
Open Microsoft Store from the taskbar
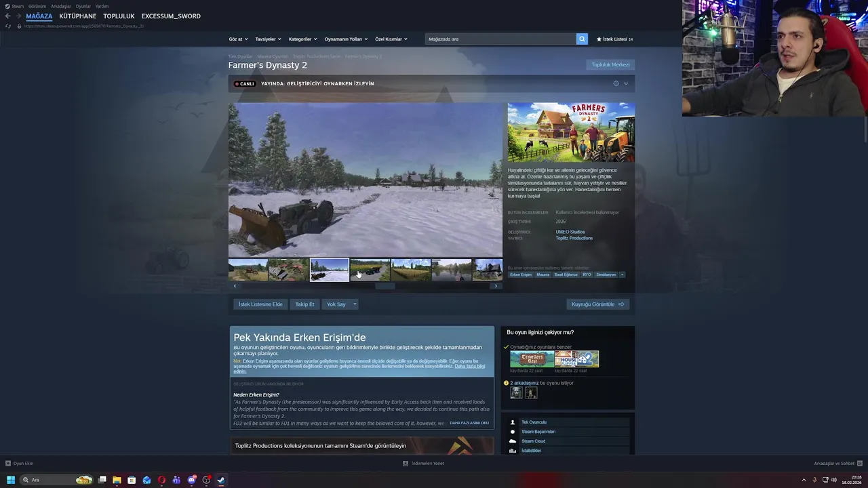(x=132, y=480)
